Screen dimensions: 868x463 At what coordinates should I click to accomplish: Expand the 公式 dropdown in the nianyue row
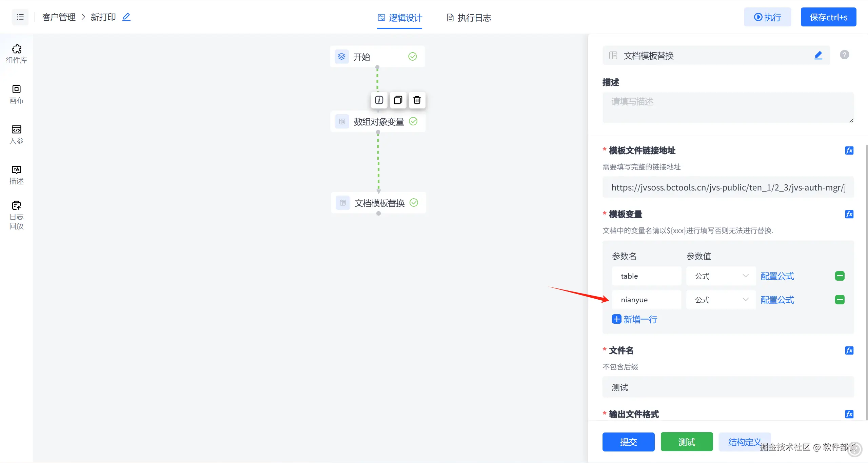point(721,300)
